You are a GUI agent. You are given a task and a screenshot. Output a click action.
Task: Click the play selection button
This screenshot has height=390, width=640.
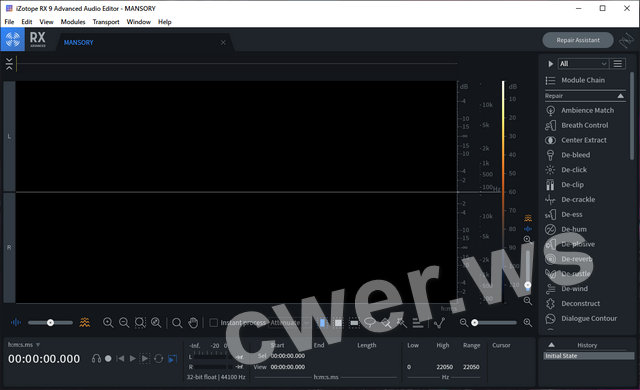(x=145, y=359)
